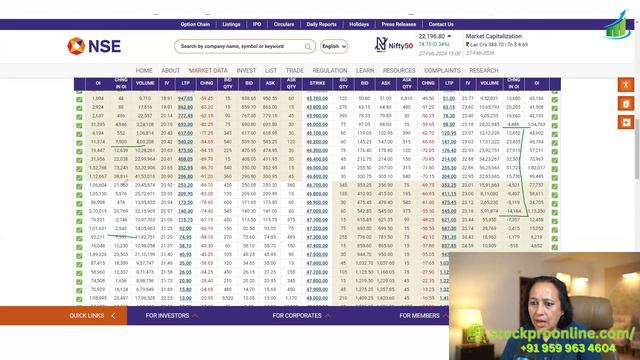Click strike price link 47,000.00
Image resolution: width=640 pixels, height=360 pixels.
317,212
